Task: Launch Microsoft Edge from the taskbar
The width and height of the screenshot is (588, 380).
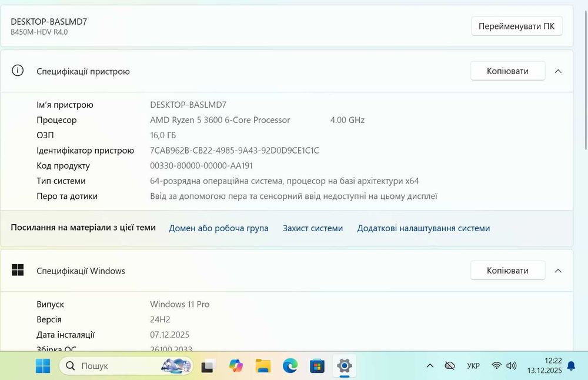Action: [x=290, y=366]
